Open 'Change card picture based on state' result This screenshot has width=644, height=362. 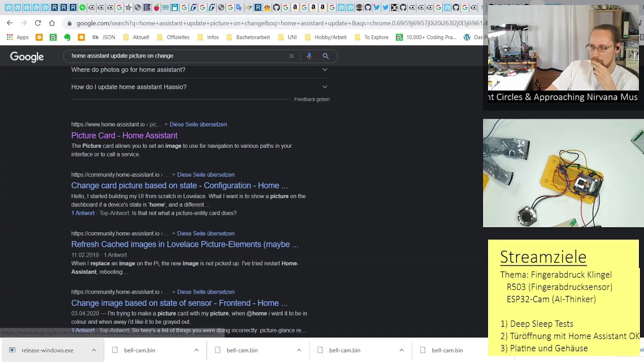tap(179, 186)
